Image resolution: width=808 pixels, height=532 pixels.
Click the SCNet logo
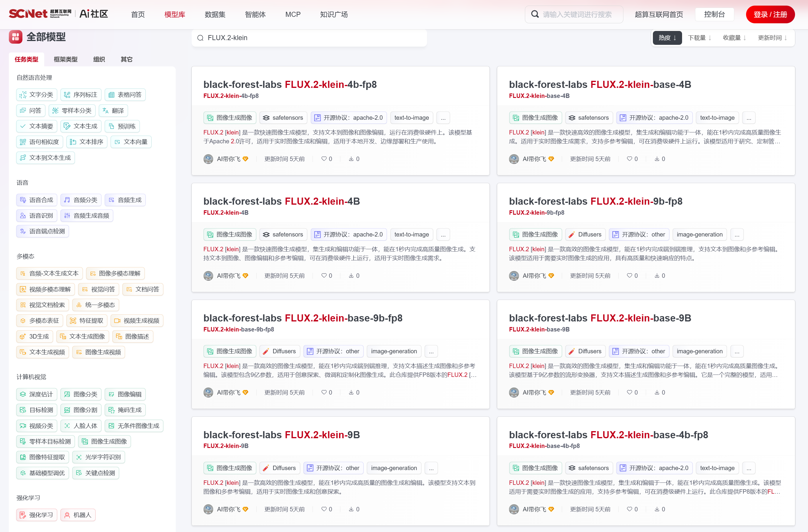coord(28,14)
